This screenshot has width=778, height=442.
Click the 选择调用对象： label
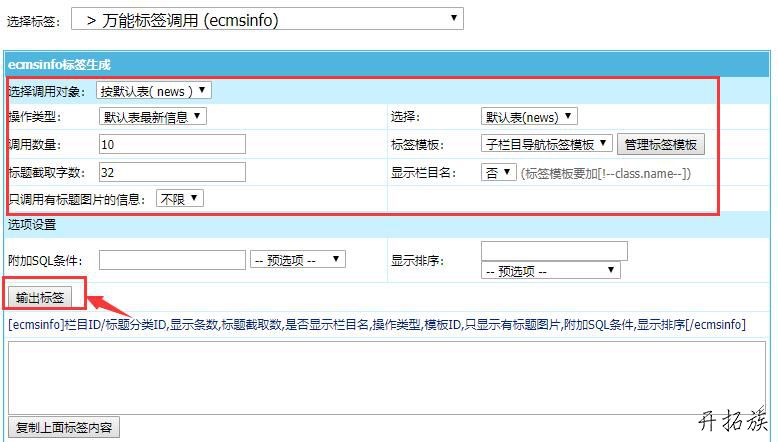click(x=47, y=91)
